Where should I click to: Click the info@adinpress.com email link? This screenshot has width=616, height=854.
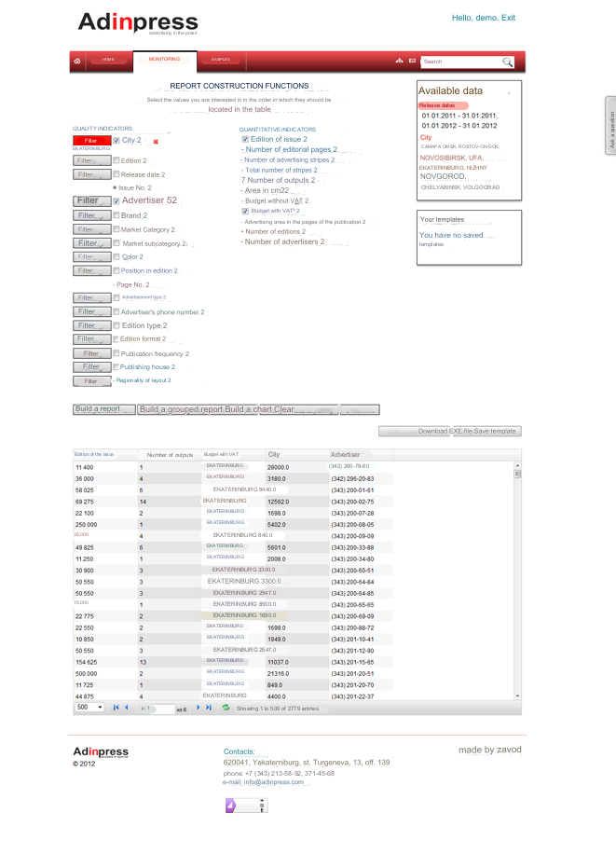273,781
